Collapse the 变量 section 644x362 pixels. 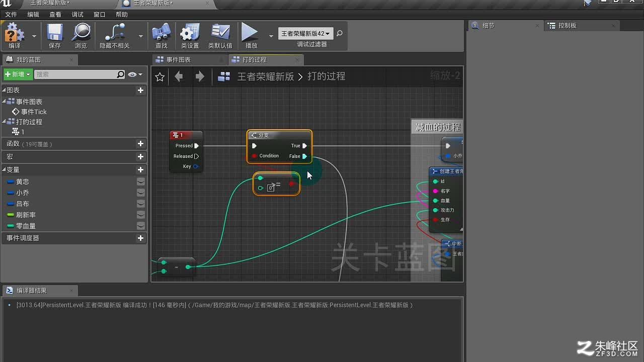tap(4, 170)
